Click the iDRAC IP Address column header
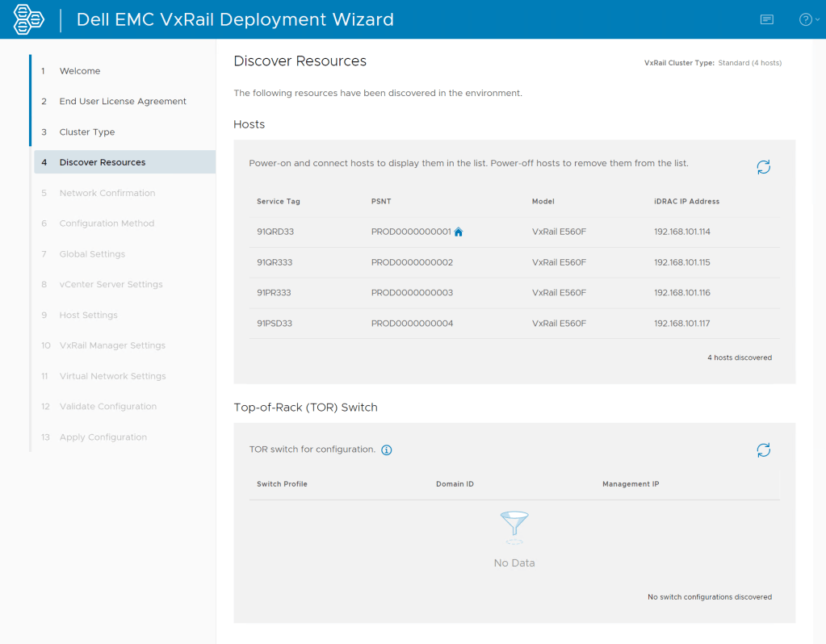The width and height of the screenshot is (826, 644). (x=686, y=201)
